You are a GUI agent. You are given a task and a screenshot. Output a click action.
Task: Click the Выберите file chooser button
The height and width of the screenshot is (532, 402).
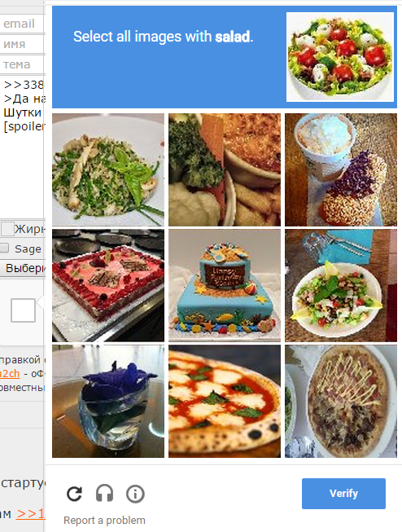pos(22,268)
